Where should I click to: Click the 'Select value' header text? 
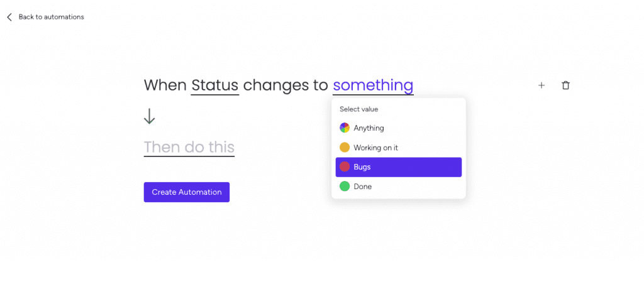click(358, 109)
